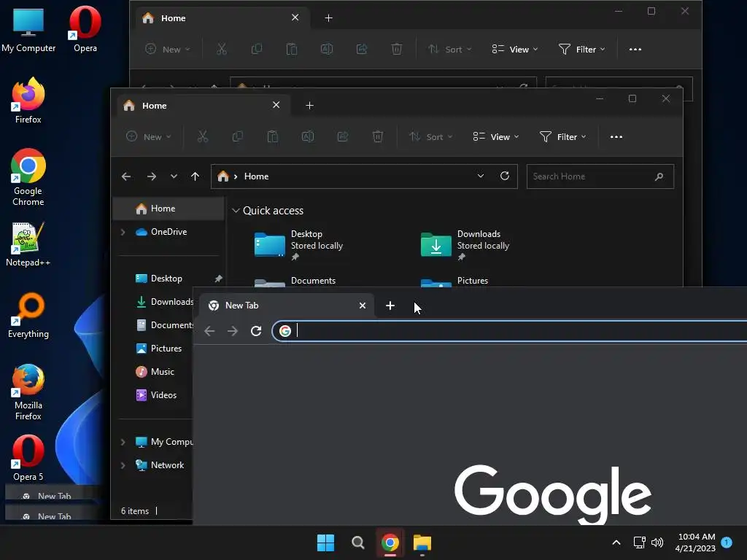747x560 pixels.
Task: Open the Google Chrome desktop shortcut
Action: click(28, 177)
